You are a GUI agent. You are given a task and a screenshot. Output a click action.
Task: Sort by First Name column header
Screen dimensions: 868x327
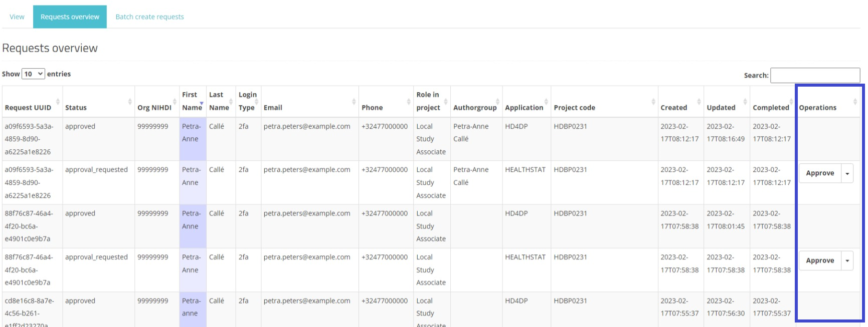192,101
